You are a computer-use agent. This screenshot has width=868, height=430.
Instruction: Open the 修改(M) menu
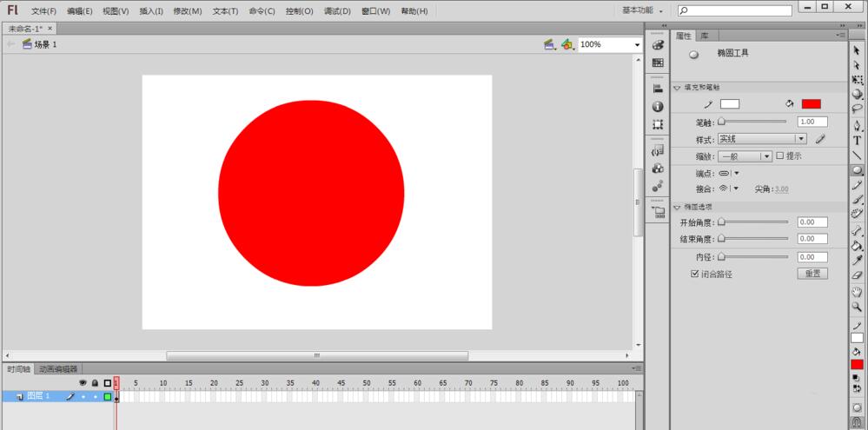point(187,11)
